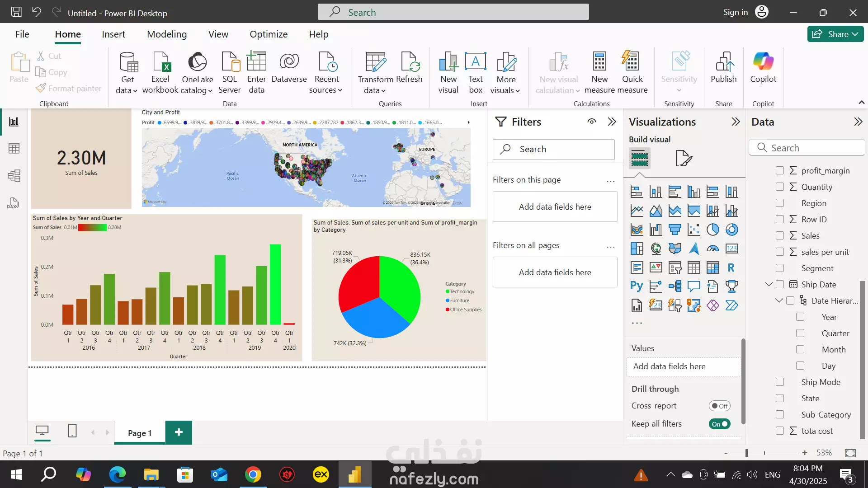The height and width of the screenshot is (488, 868).
Task: Collapse the Filters pane
Action: click(612, 122)
